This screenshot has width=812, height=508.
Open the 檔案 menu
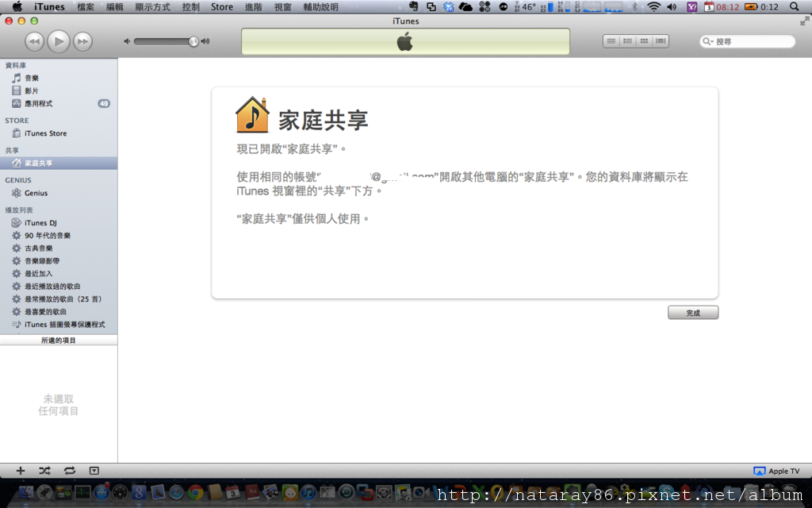click(86, 6)
